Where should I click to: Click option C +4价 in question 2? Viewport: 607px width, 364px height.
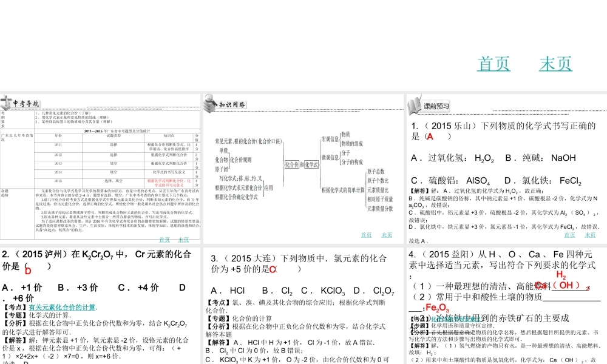pyautogui.click(x=138, y=288)
